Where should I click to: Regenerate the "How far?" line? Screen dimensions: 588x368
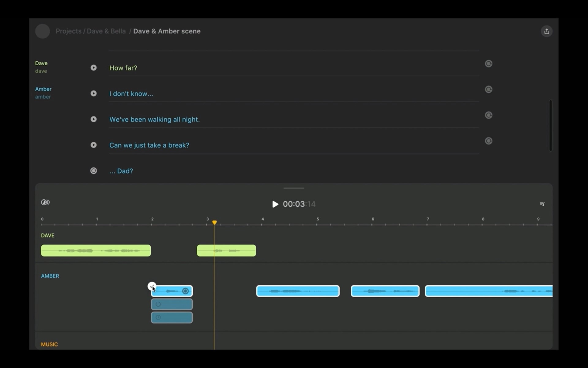[489, 64]
